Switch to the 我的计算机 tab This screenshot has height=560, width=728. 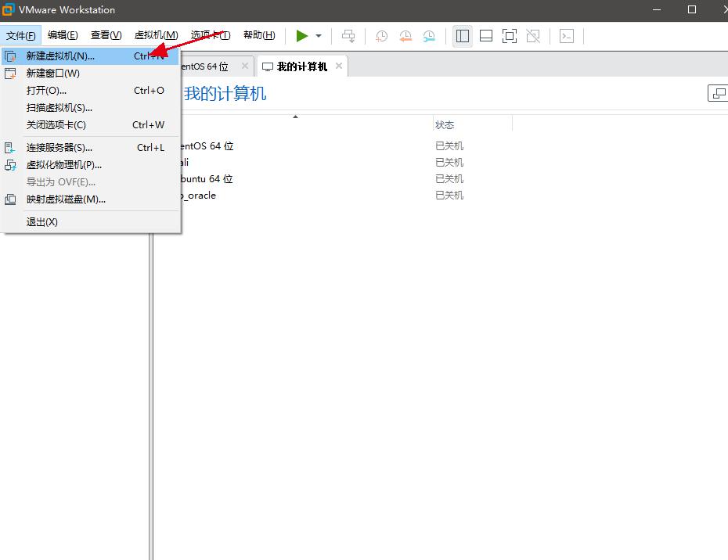(302, 66)
